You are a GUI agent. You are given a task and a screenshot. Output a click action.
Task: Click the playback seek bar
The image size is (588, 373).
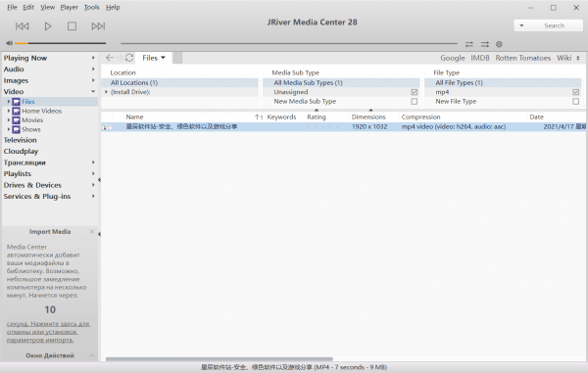tap(289, 43)
